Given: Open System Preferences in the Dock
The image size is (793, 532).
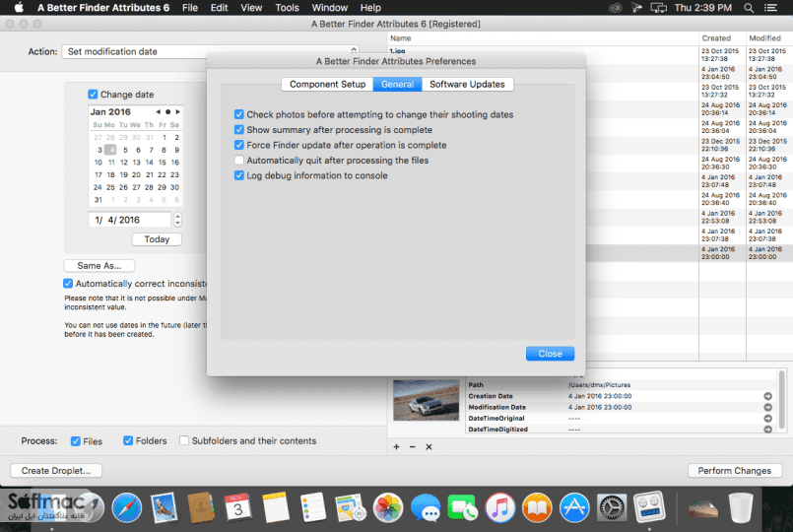Looking at the screenshot, I should coord(612,507).
